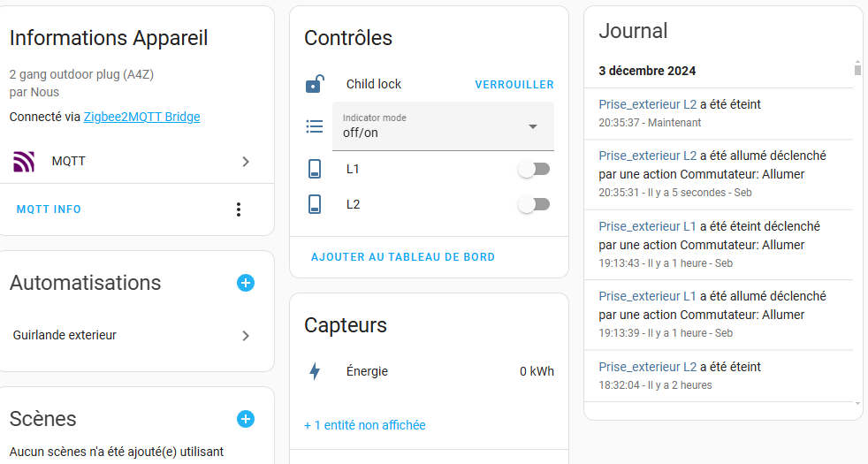The height and width of the screenshot is (464, 868).
Task: Toggle the L2 switch on
Action: [534, 204]
